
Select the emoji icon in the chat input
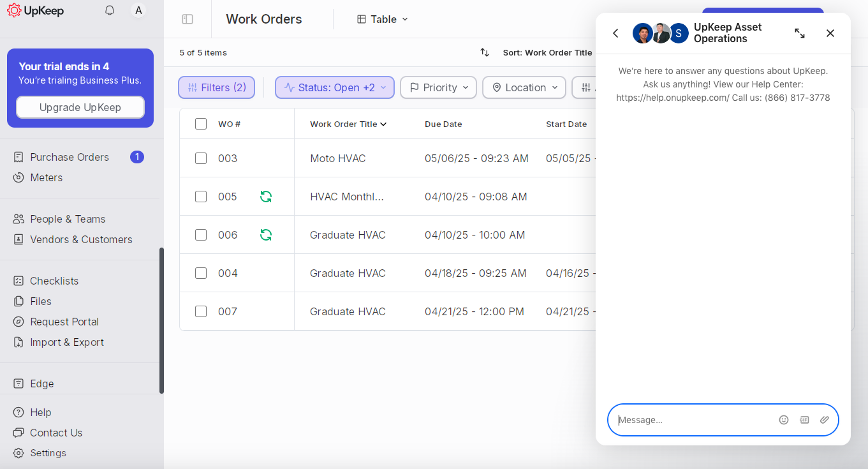[784, 420]
